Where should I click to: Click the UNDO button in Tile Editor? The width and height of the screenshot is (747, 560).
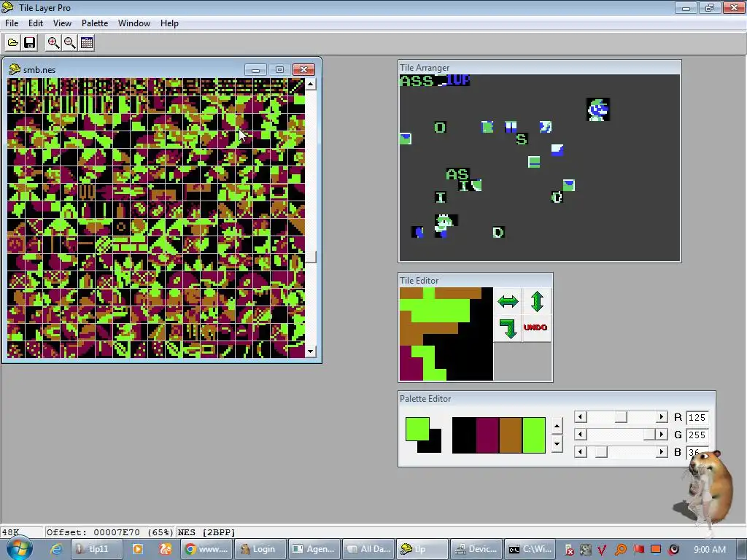535,327
